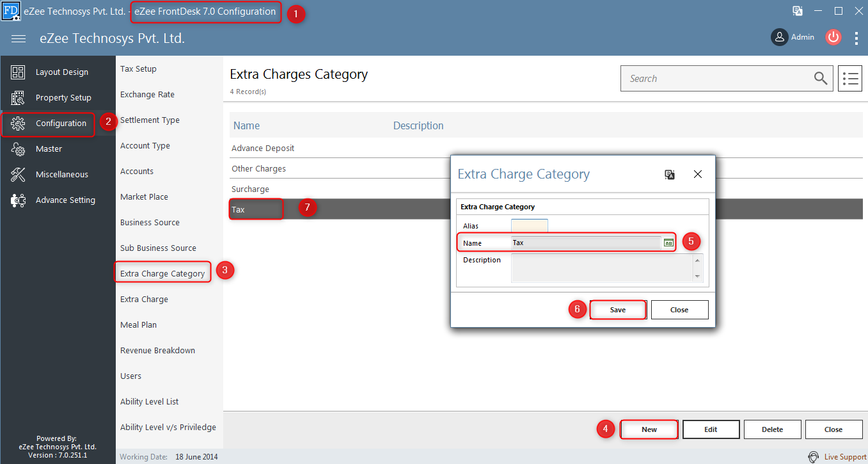The height and width of the screenshot is (464, 868).
Task: Open Extra Charge in submenu
Action: [x=144, y=300]
